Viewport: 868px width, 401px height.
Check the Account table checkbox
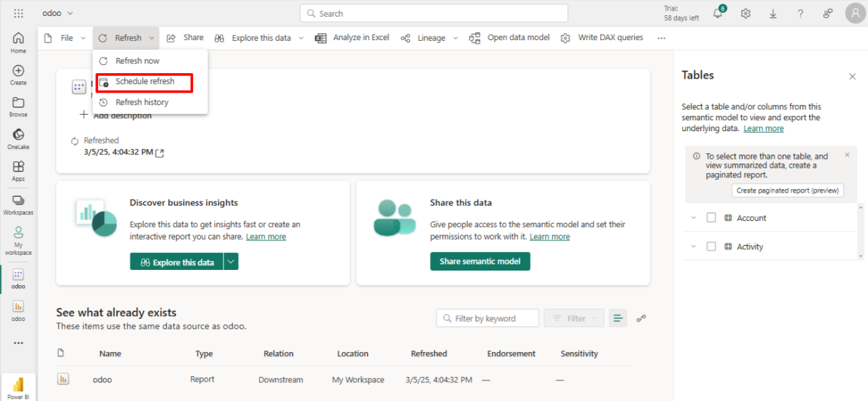pyautogui.click(x=711, y=218)
